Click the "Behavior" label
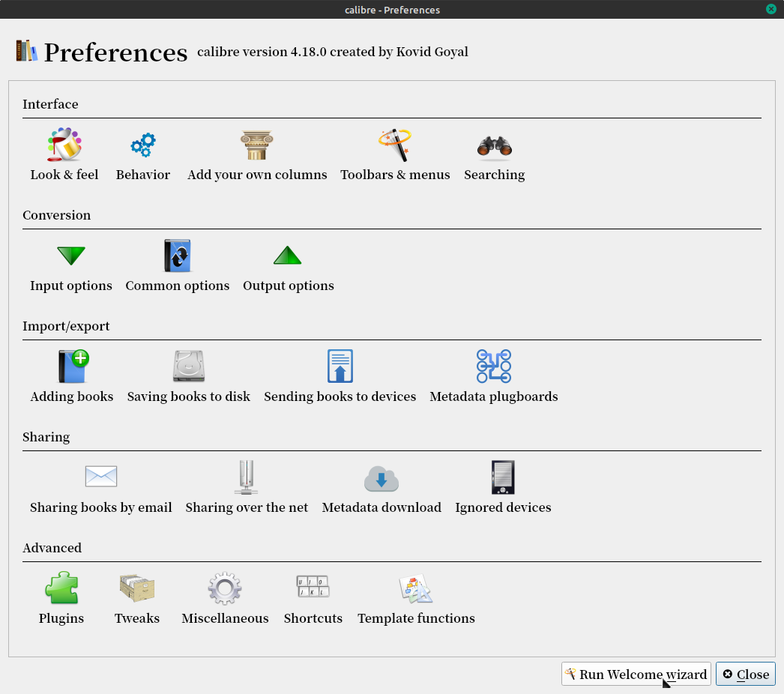This screenshot has height=694, width=784. tap(143, 175)
